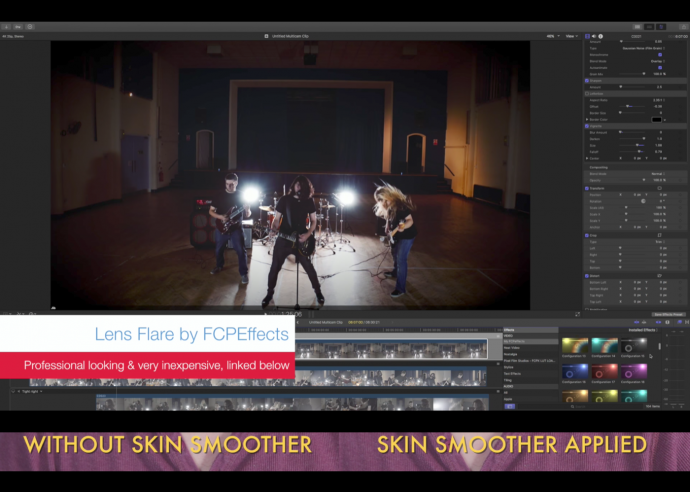Turn the Rotation dial control
This screenshot has width=690, height=492.
[643, 201]
